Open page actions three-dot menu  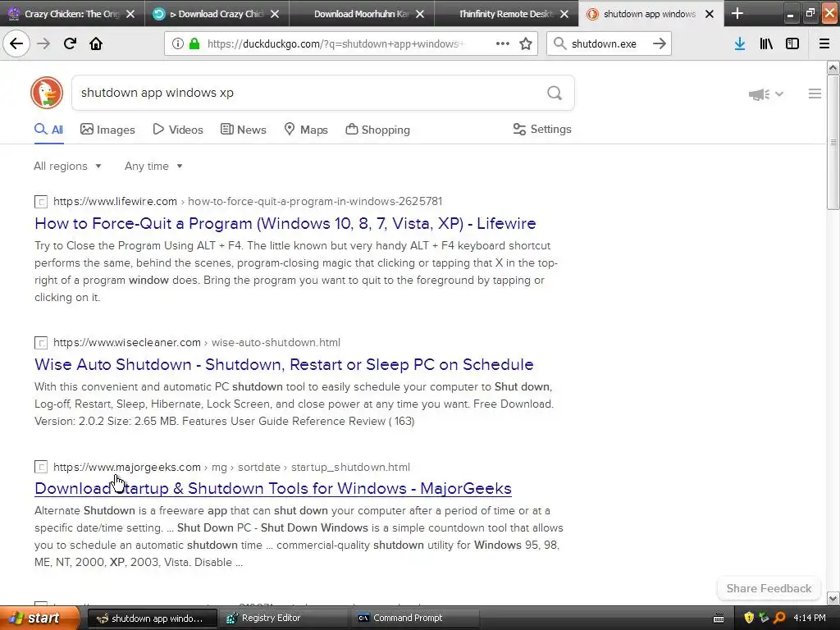[503, 43]
